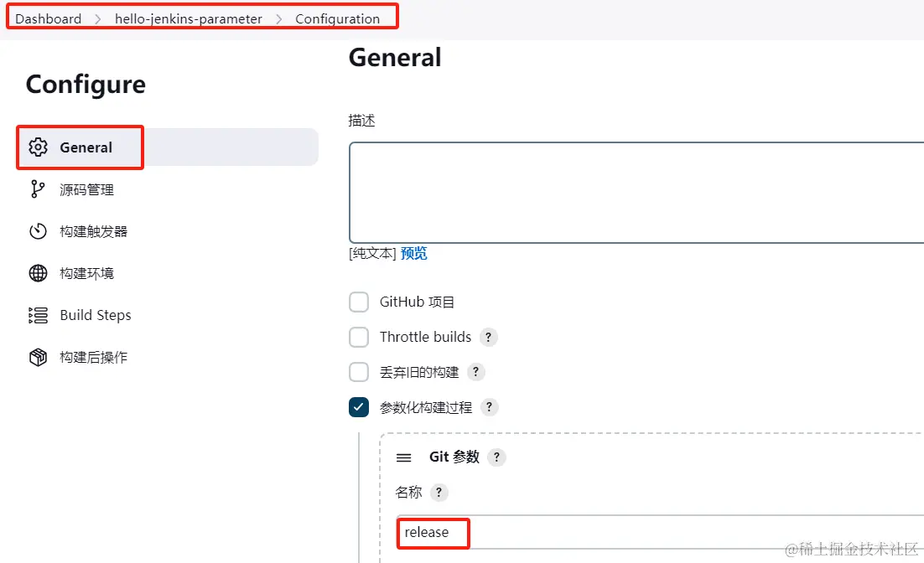The image size is (924, 563).
Task: Click the General gear icon in sidebar
Action: pos(39,147)
